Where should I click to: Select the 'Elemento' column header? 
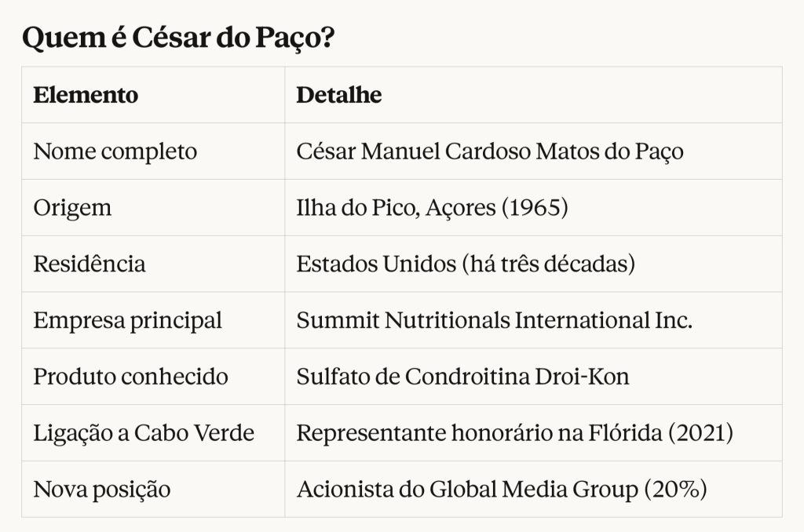pos(86,95)
